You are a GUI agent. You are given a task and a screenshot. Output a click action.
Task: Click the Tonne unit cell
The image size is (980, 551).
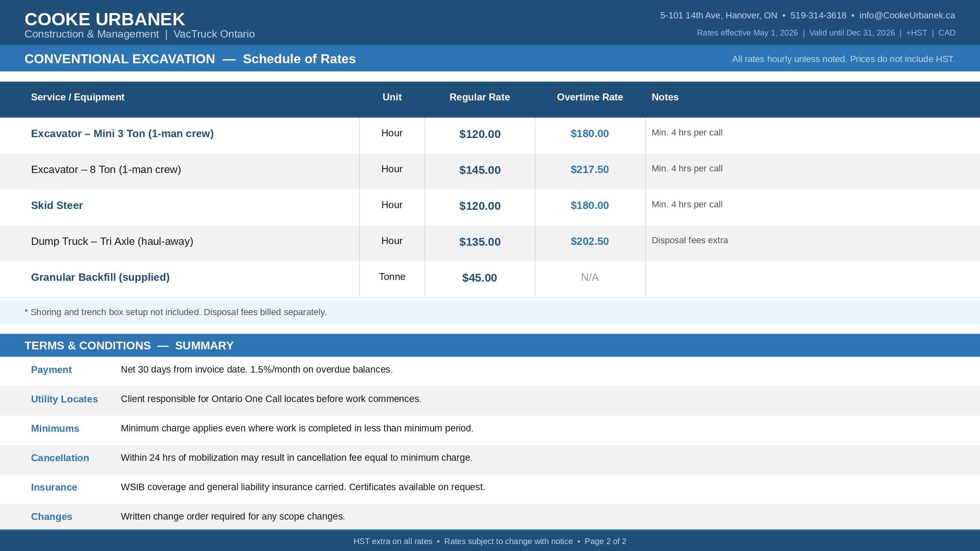(x=392, y=277)
